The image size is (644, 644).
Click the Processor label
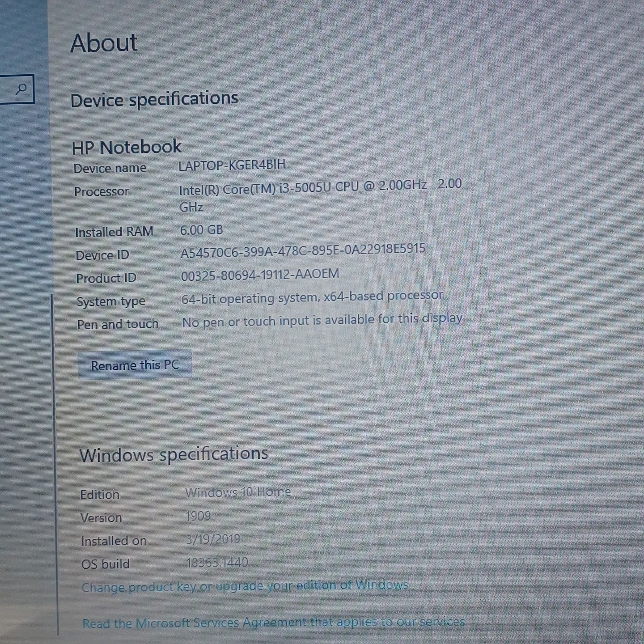click(101, 191)
